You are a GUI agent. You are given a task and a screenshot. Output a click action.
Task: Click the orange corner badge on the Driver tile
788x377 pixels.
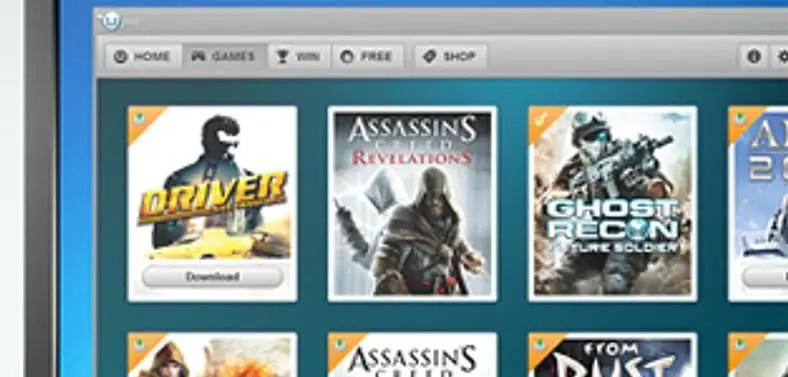tap(141, 120)
